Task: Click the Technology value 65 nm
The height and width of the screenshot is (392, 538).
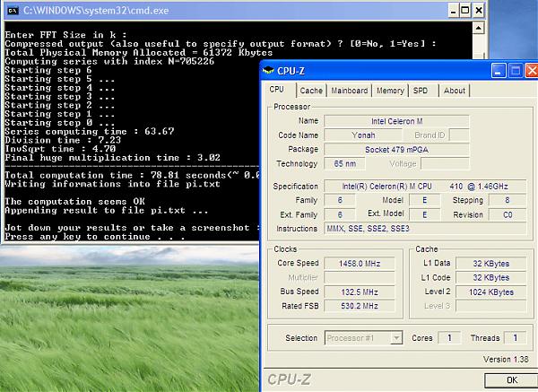Action: click(x=344, y=164)
